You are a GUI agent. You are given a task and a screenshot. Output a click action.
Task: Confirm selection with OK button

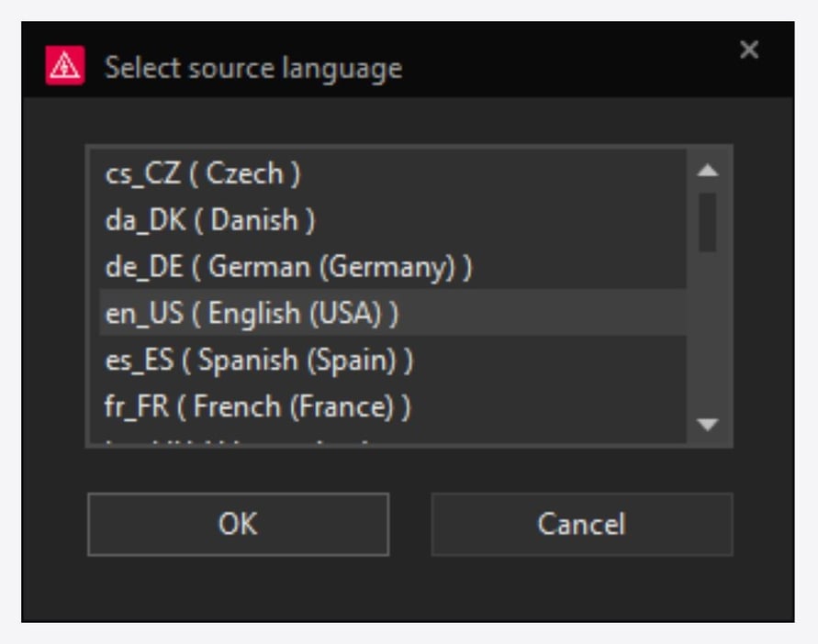click(239, 524)
